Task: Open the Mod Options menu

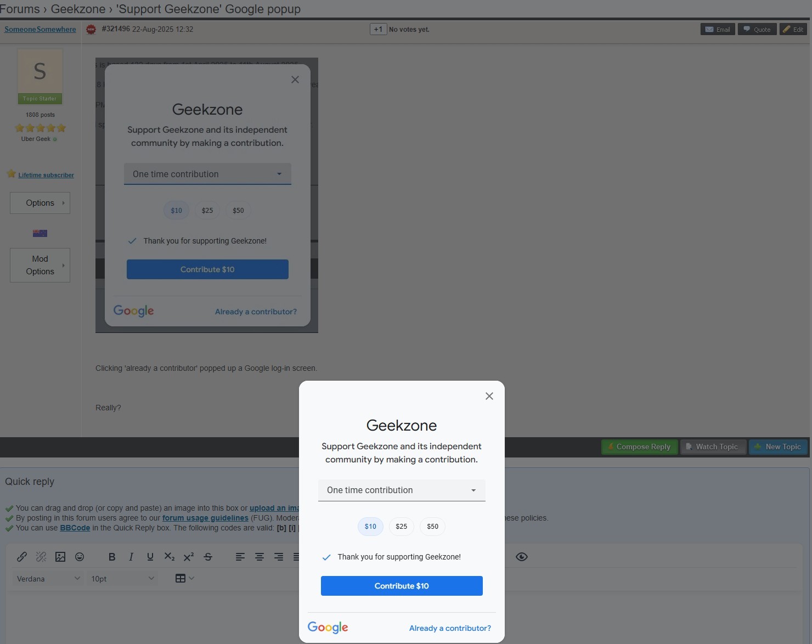Action: click(40, 265)
